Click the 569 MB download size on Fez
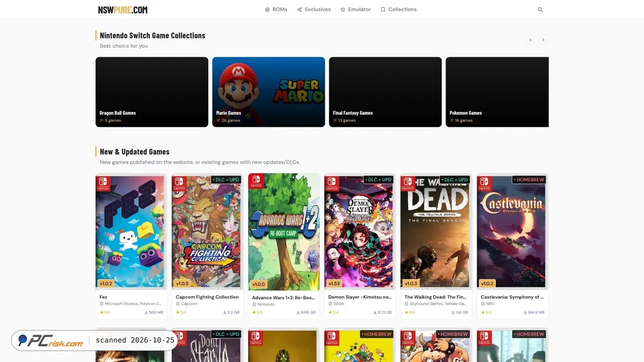This screenshot has height=362, width=644. pyautogui.click(x=154, y=312)
